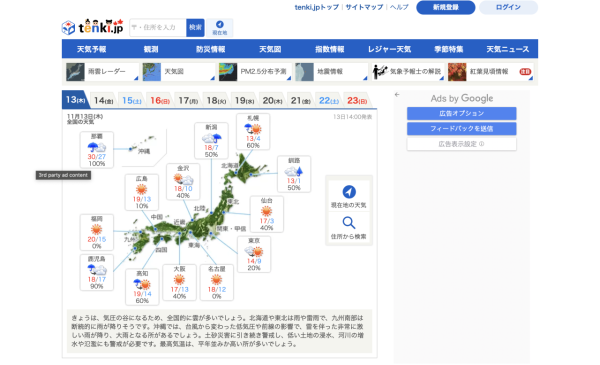Click the Naha (那覇) rain cloud weather icon
Image resolution: width=600 pixels, height=365 pixels.
[97, 147]
